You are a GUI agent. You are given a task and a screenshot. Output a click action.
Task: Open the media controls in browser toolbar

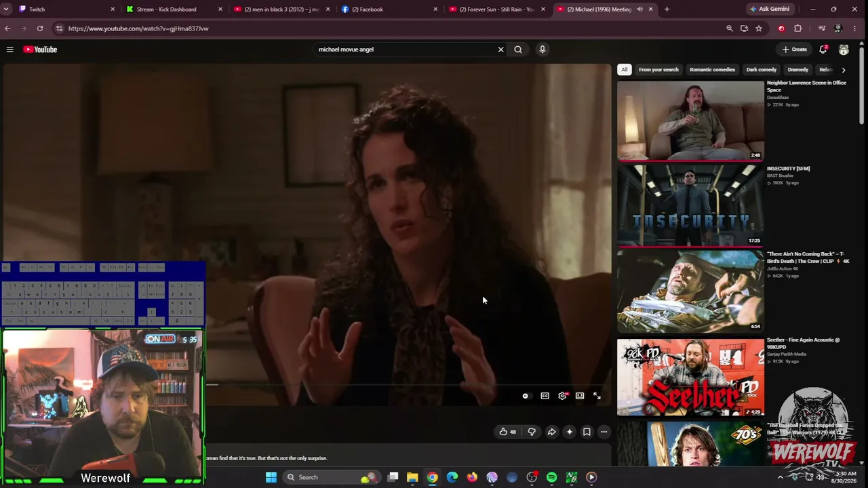(822, 28)
